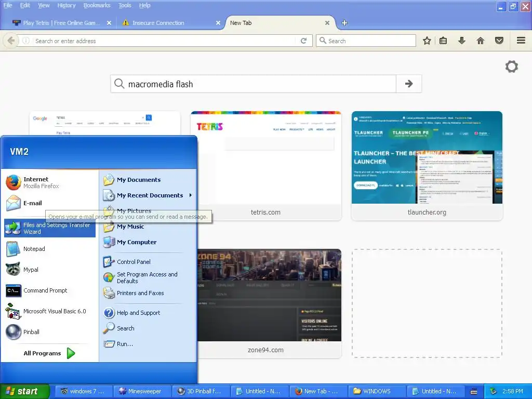Launch Files and Settings Transfer Wizard
This screenshot has width=532, height=399.
[49, 228]
